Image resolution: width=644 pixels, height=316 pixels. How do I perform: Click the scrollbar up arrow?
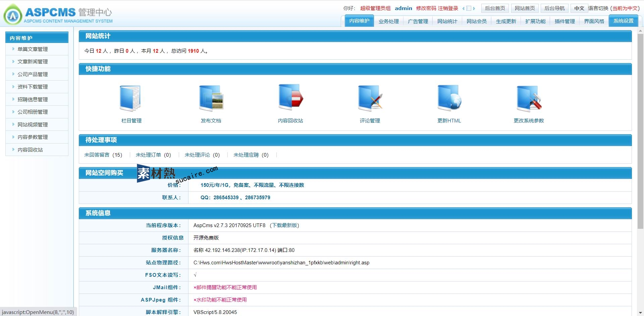point(640,30)
